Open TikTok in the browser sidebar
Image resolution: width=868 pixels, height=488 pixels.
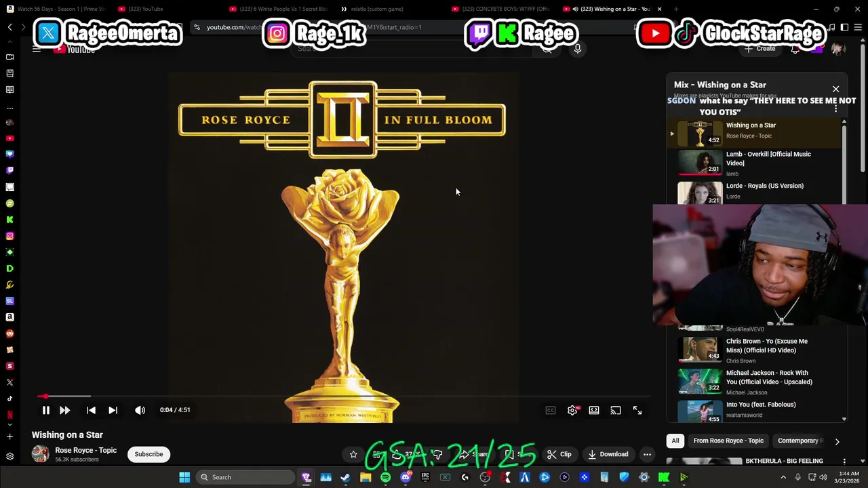point(9,399)
